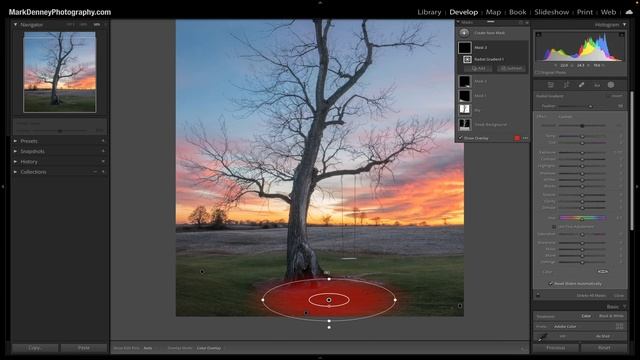Toggle Use Fine Adjustment checkbox

point(554,227)
